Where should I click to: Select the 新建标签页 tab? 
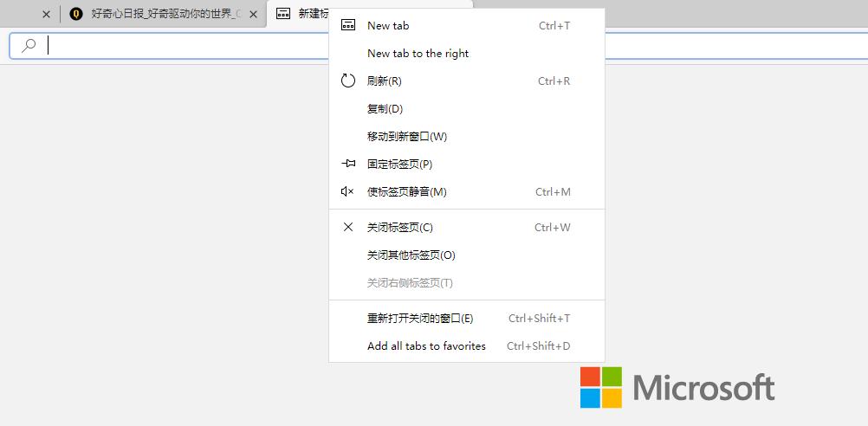[299, 14]
